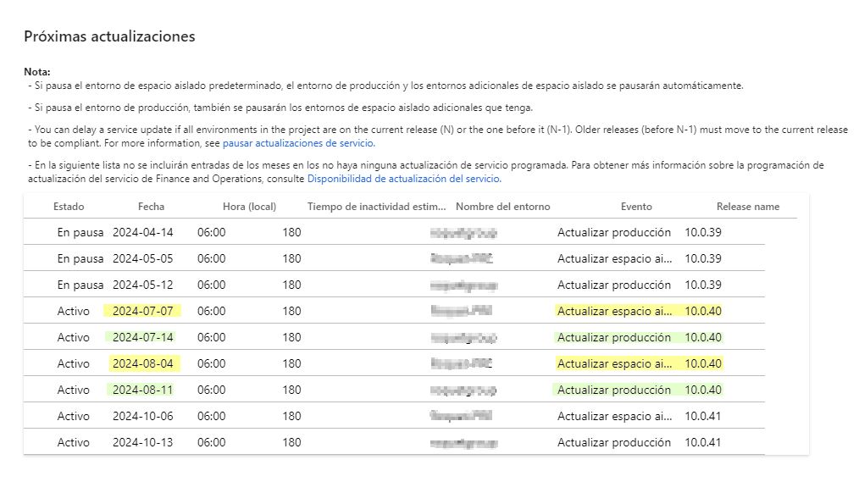Click 'Actualizar espacio ai...' in 2024-07-07 row

click(615, 311)
